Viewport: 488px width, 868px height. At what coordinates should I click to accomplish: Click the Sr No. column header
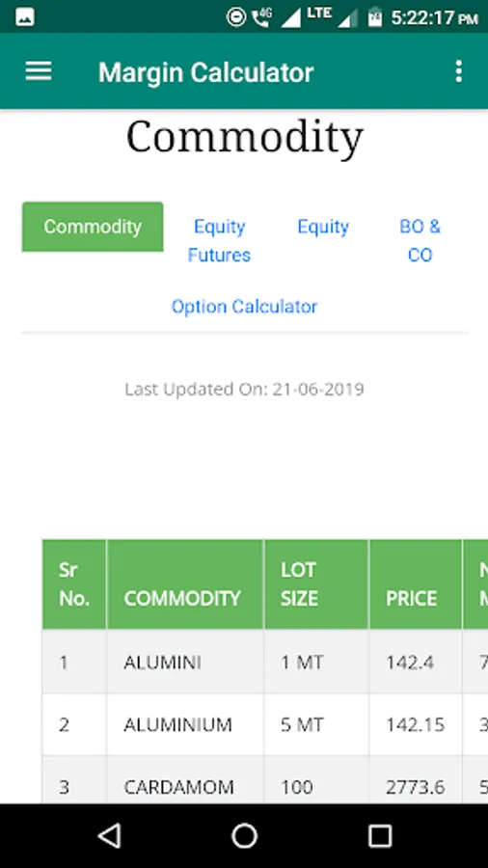tap(74, 584)
